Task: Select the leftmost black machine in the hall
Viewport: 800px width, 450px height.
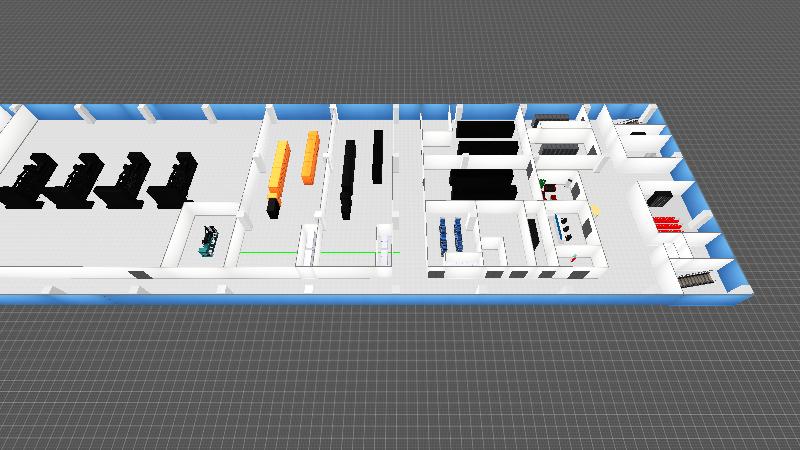Action: [x=27, y=181]
